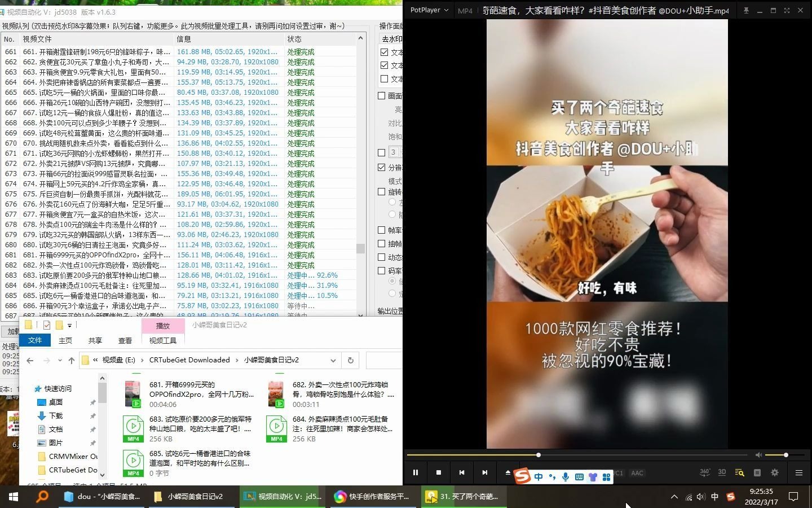Uncheck second watermark text checkbox
The width and height of the screenshot is (812, 508).
384,65
